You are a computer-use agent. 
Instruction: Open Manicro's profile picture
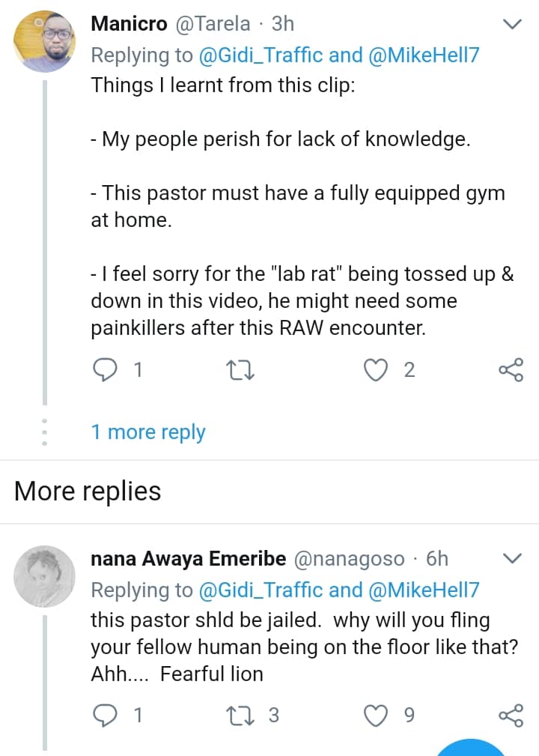coord(45,41)
